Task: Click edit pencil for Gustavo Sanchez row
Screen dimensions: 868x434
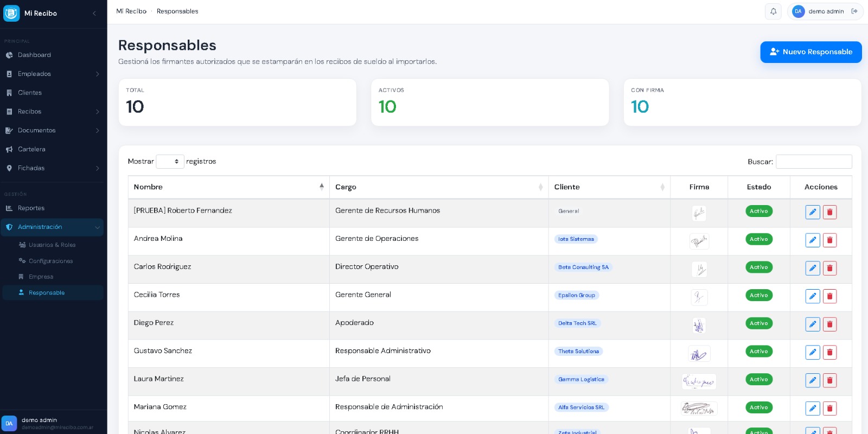Action: click(x=812, y=352)
